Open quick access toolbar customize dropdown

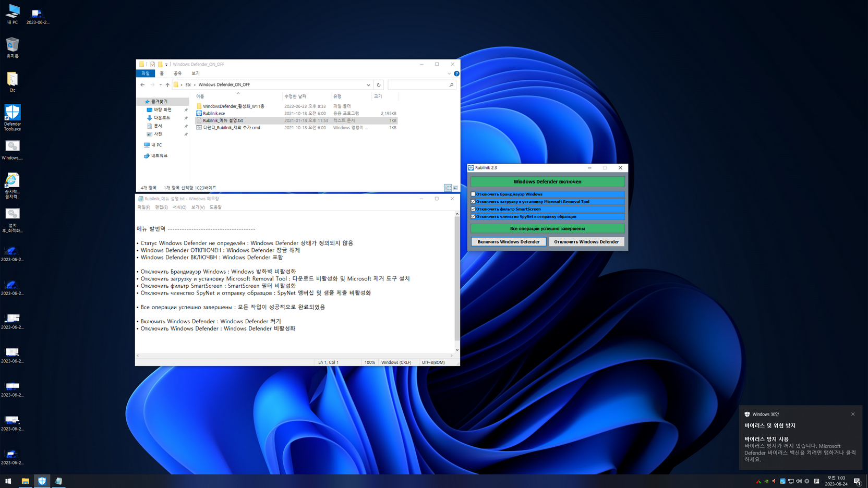coord(166,65)
